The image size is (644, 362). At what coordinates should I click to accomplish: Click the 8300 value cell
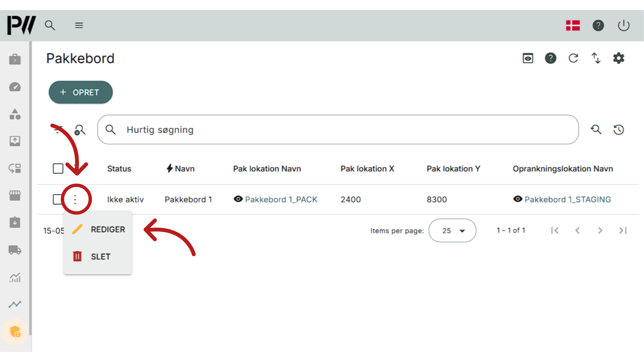click(x=437, y=199)
